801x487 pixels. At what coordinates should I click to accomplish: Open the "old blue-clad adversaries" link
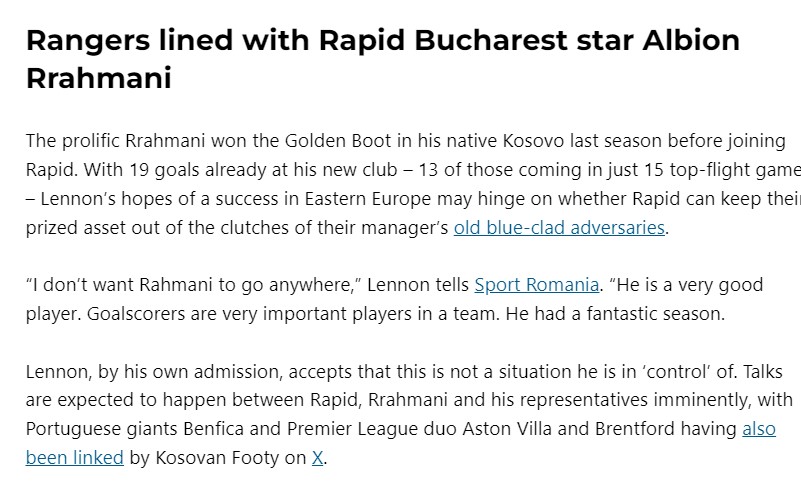[x=559, y=228]
